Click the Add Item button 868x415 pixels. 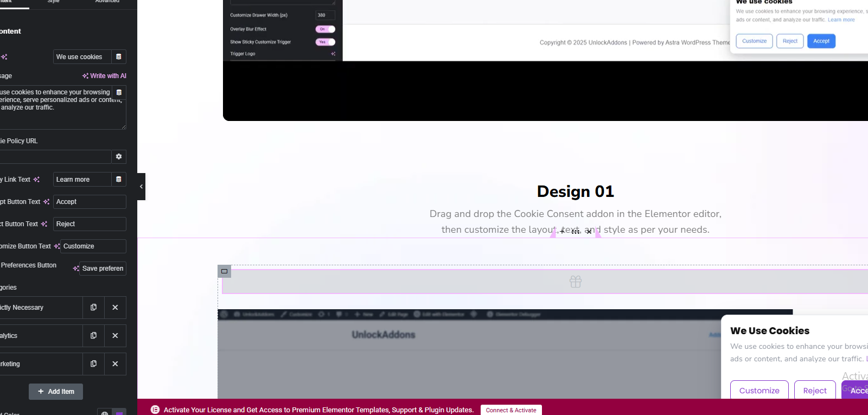click(56, 392)
